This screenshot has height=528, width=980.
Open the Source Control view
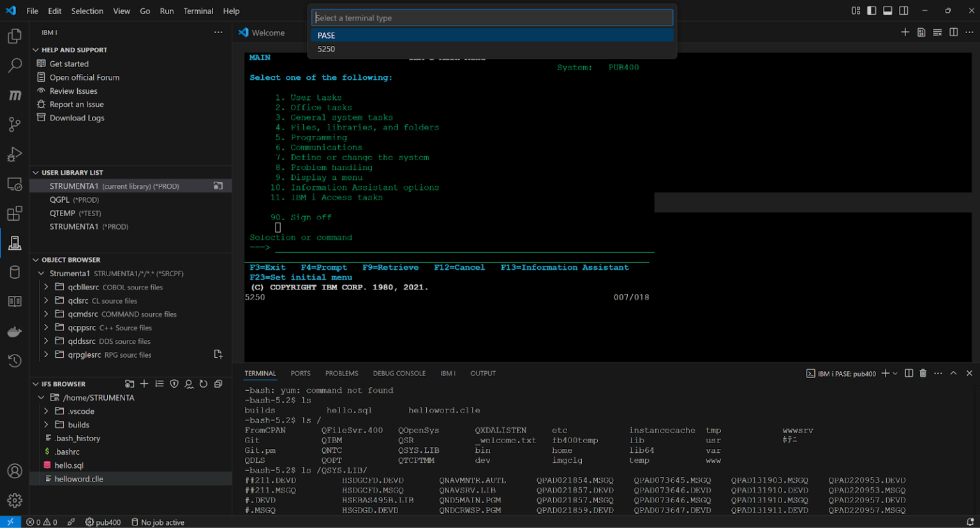coord(14,124)
